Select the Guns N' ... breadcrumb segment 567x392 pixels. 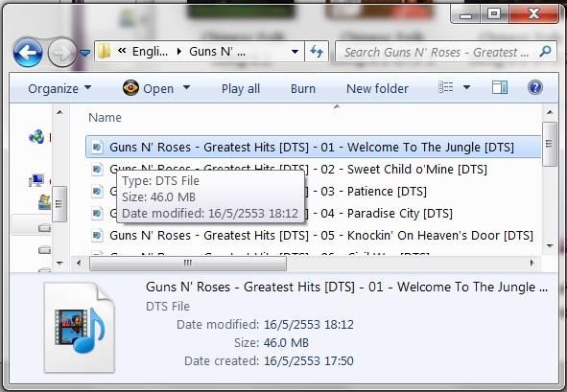pos(218,52)
